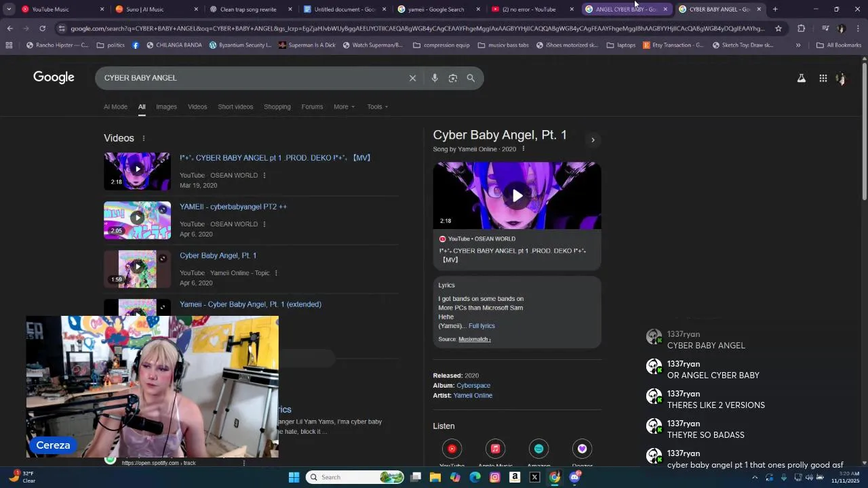Submit search with magnifying glass icon
This screenshot has height=488, width=868.
point(471,78)
